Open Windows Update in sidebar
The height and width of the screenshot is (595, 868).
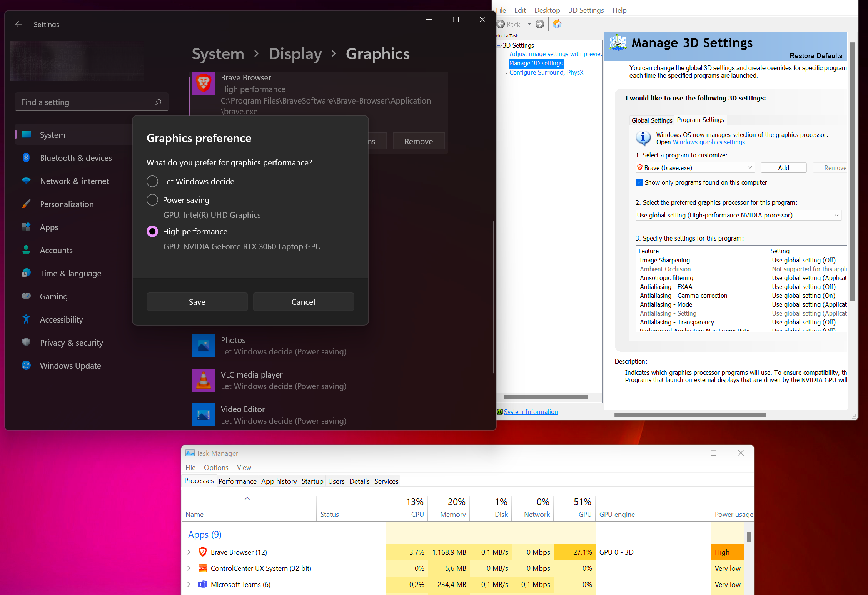pyautogui.click(x=70, y=366)
